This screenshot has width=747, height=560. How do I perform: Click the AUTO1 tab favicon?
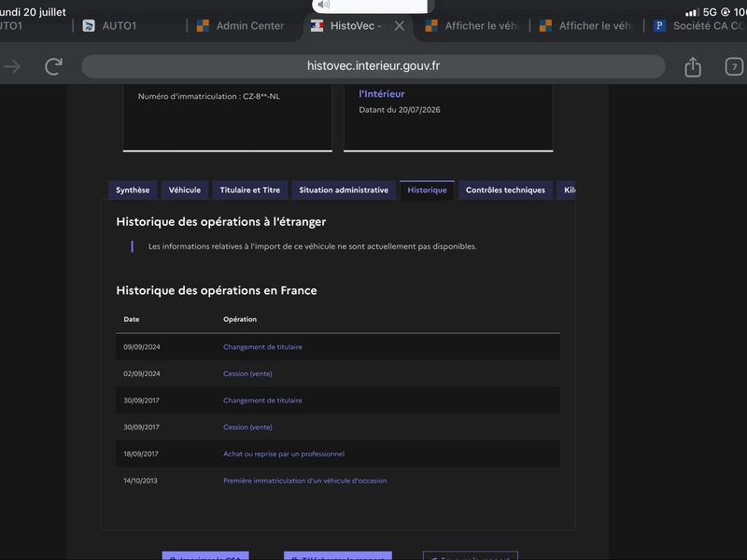89,26
